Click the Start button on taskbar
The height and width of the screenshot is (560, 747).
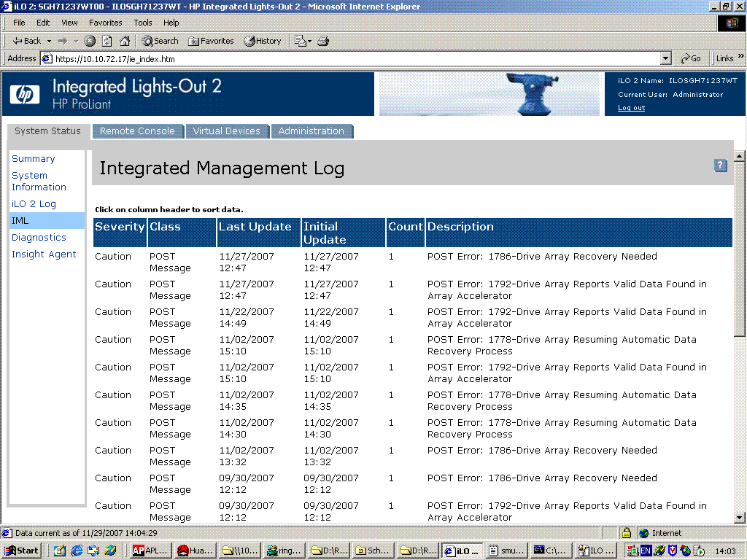click(x=22, y=551)
